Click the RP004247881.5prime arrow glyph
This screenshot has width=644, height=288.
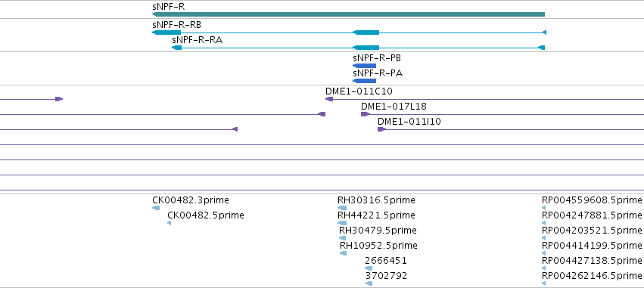pos(544,223)
